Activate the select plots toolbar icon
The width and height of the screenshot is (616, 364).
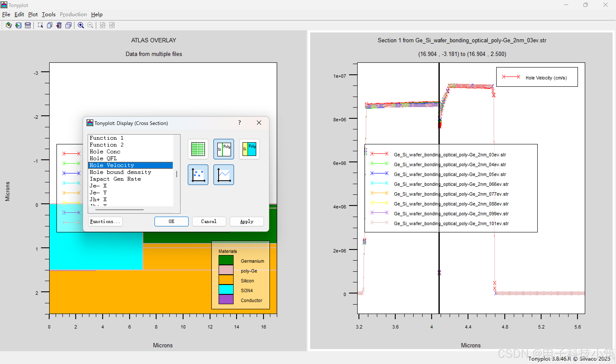(x=40, y=25)
